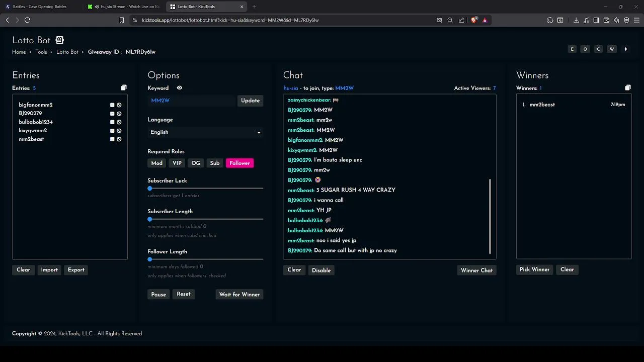
Task: Switch to the hu_sia Stream browser tab
Action: [124, 7]
